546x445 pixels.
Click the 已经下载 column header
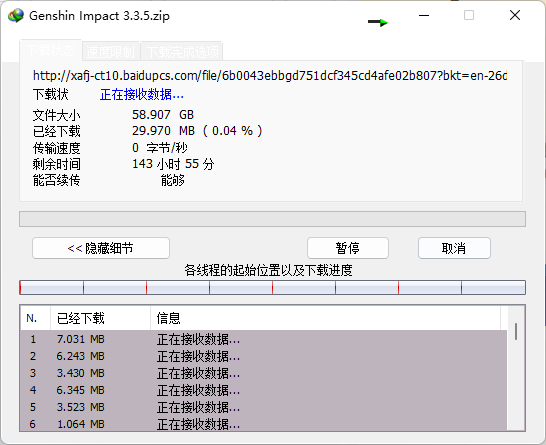click(101, 318)
